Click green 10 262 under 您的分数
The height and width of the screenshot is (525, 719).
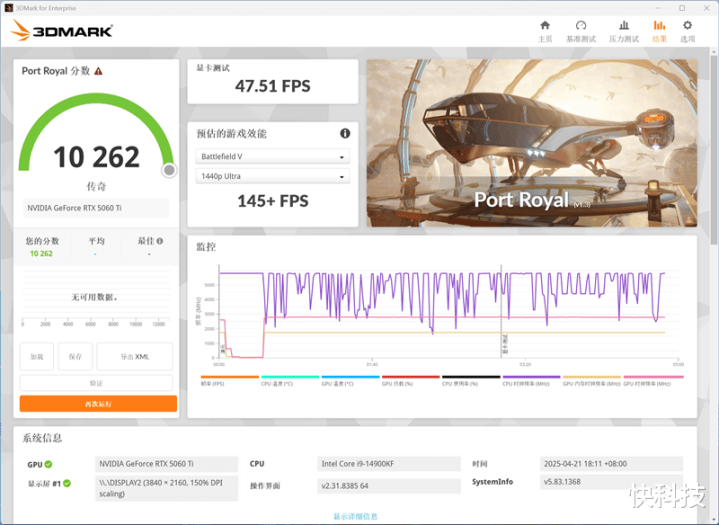point(41,254)
